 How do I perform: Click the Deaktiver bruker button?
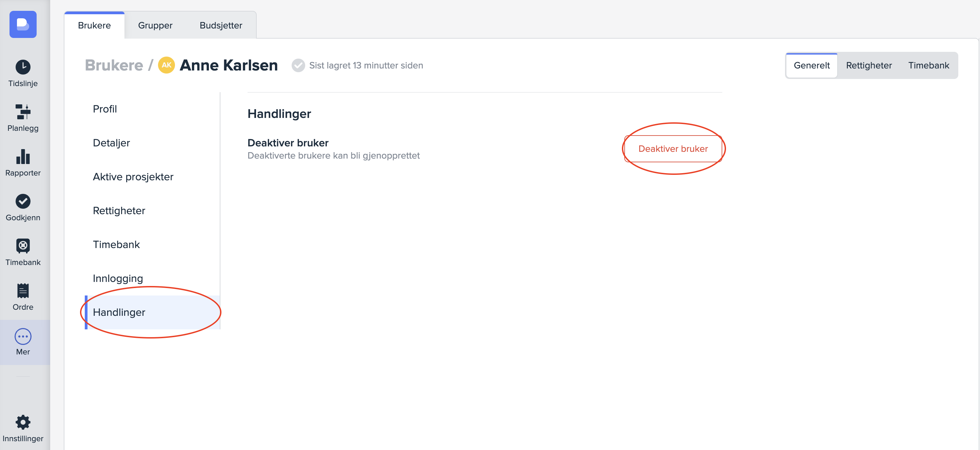pyautogui.click(x=673, y=149)
